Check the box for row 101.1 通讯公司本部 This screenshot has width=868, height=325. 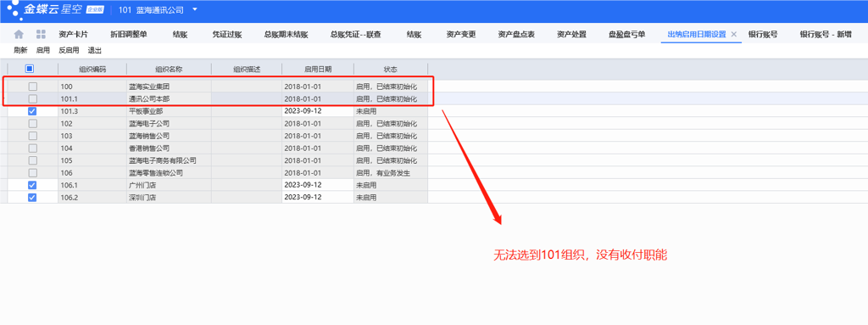(x=33, y=98)
